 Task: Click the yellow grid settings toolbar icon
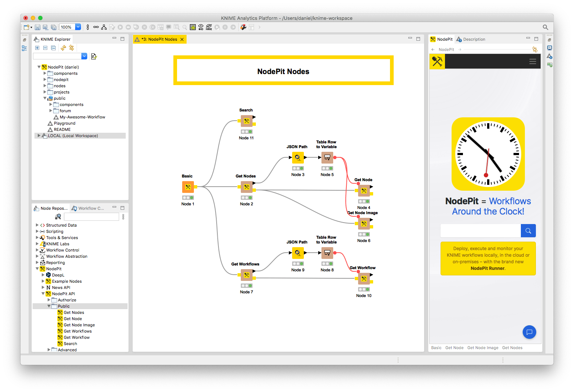tap(193, 27)
